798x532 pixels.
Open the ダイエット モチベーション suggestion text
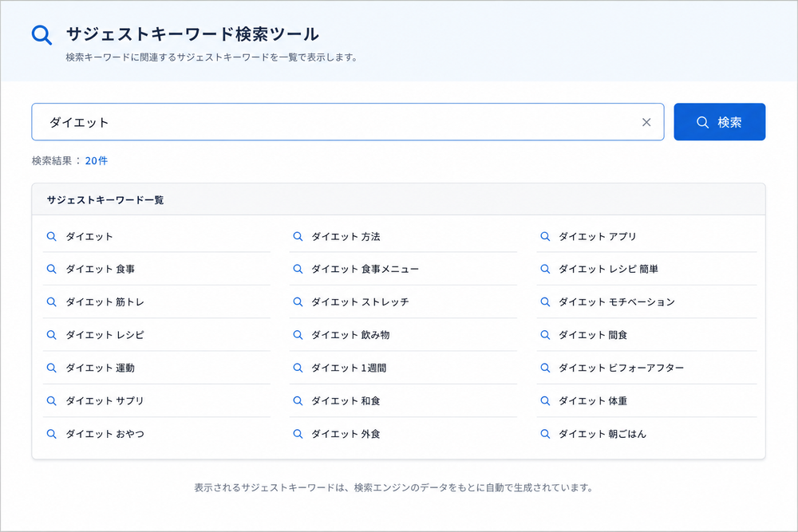[x=617, y=302]
